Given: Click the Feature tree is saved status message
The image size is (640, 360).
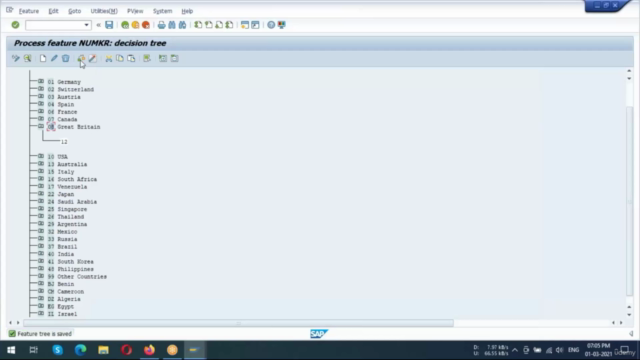Looking at the screenshot, I should [44, 334].
